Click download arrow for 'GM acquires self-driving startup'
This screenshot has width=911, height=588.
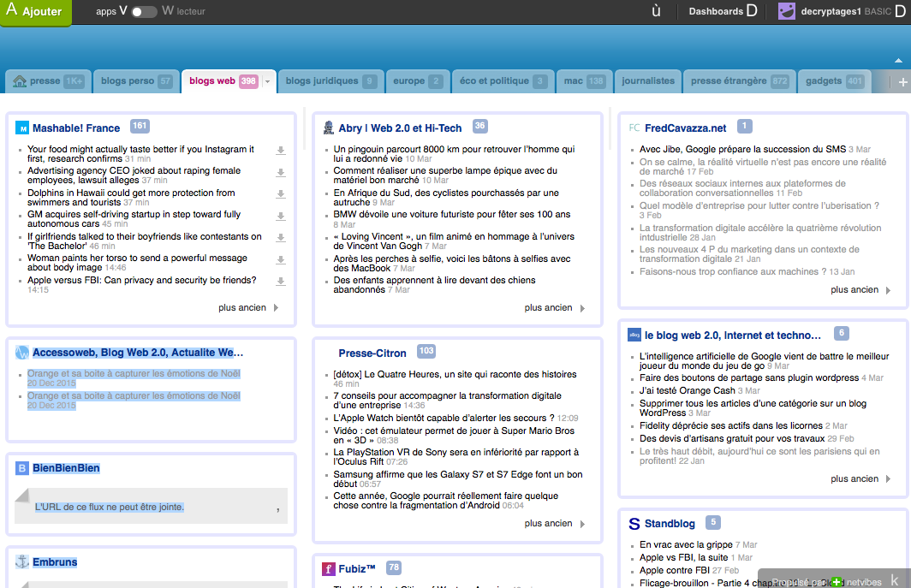pyautogui.click(x=281, y=217)
